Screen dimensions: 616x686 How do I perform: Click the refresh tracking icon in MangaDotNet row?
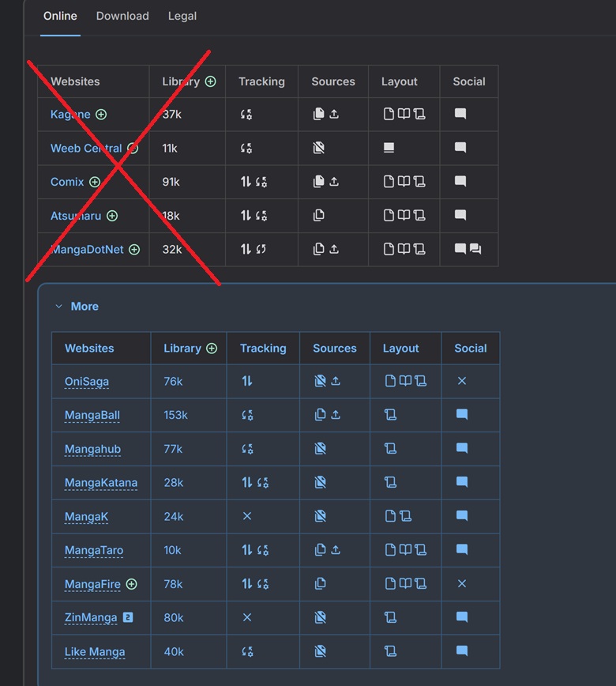click(261, 249)
